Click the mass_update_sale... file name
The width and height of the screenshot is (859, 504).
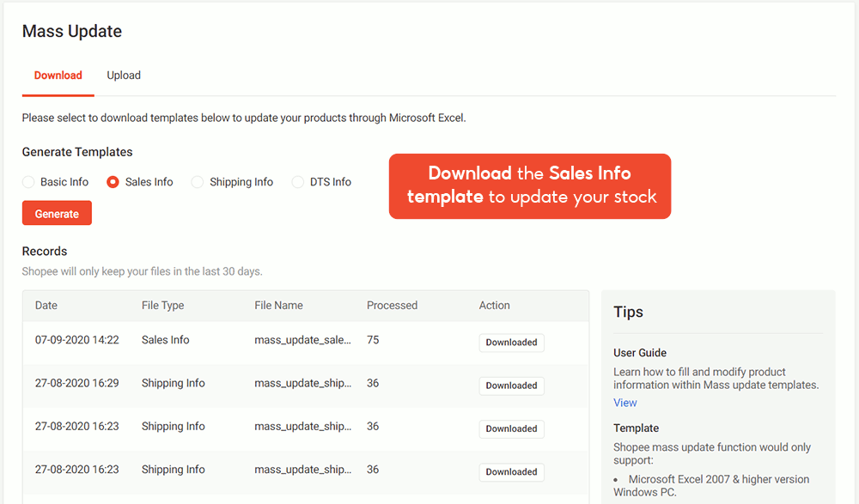[302, 340]
